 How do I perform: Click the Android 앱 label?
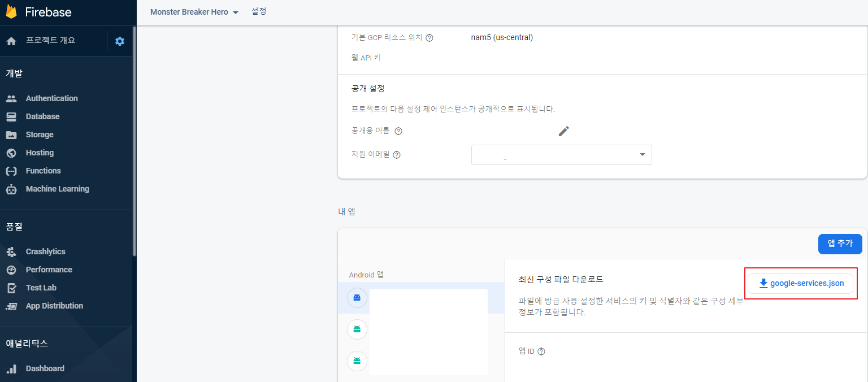366,275
